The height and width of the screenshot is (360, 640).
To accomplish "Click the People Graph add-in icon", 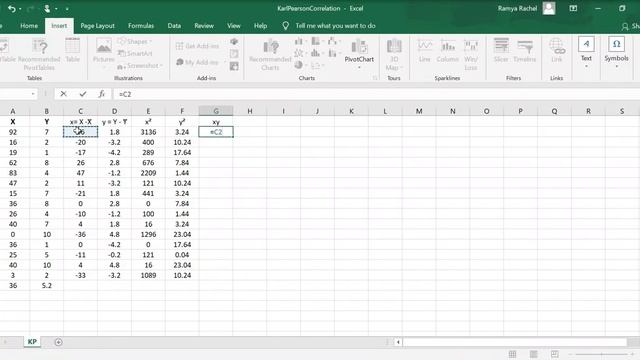I will tap(234, 66).
